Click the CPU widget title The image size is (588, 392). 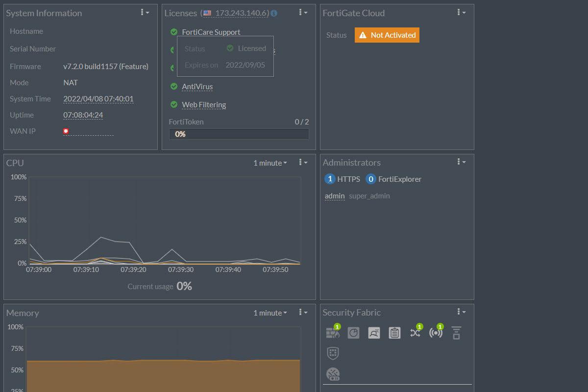[15, 163]
